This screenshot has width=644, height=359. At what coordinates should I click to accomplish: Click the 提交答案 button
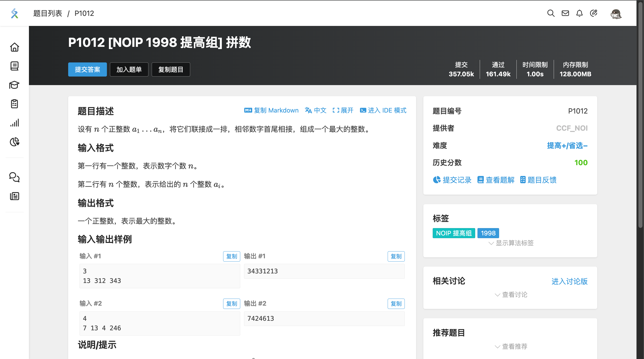pyautogui.click(x=87, y=69)
